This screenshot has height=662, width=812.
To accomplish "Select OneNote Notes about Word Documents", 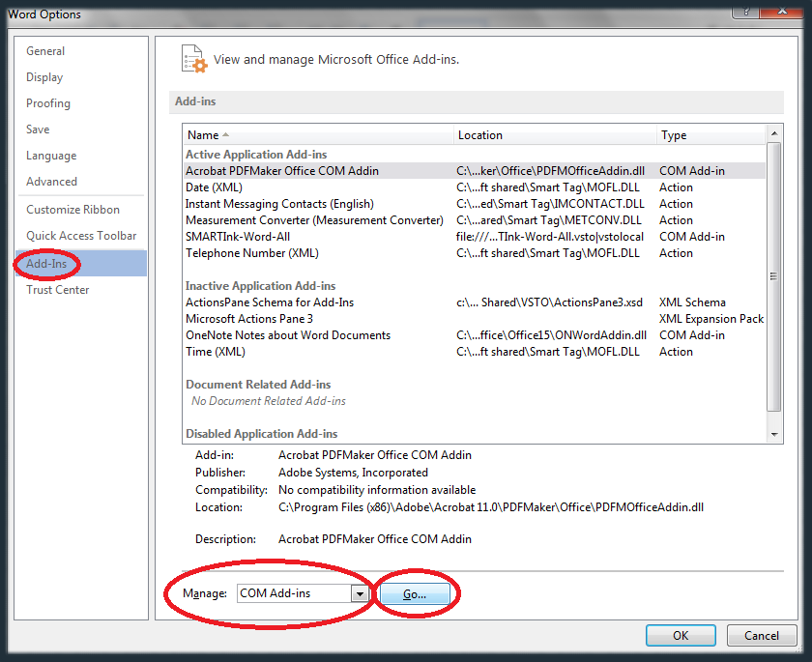I will click(x=288, y=335).
